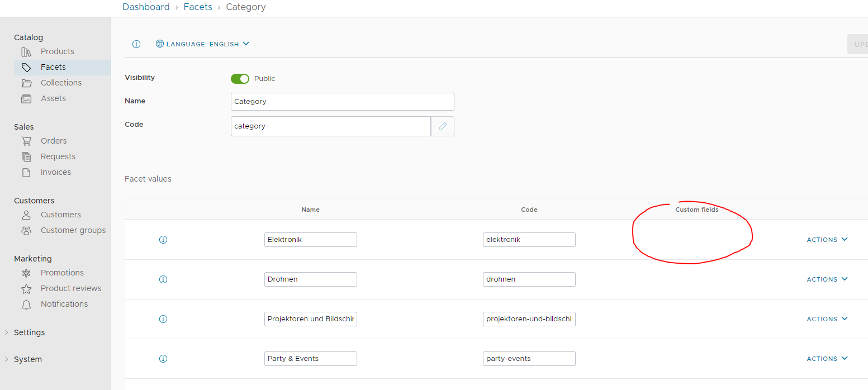868x390 pixels.
Task: Toggle the Public visibility switch
Action: (240, 78)
